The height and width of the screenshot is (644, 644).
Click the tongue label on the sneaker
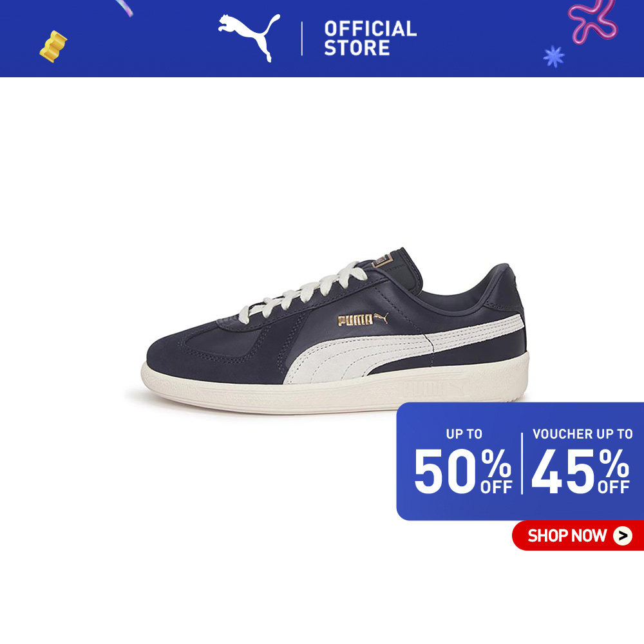[383, 260]
